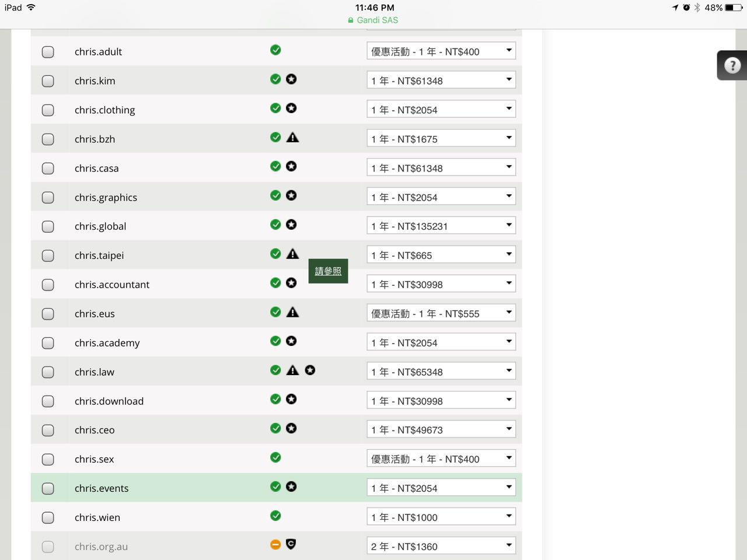Screen dimensions: 747x560
Task: Click the premium star icon for chris.kim
Action: [x=291, y=79]
